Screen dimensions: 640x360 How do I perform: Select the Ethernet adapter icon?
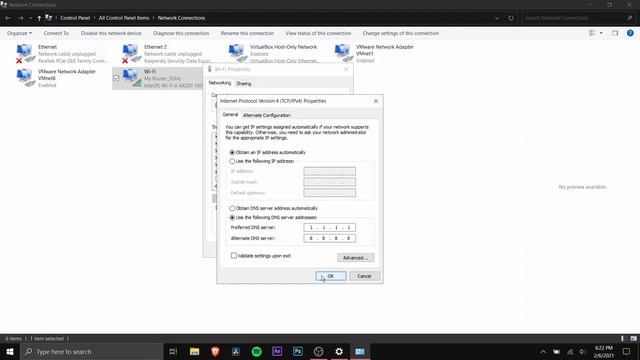pyautogui.click(x=25, y=53)
